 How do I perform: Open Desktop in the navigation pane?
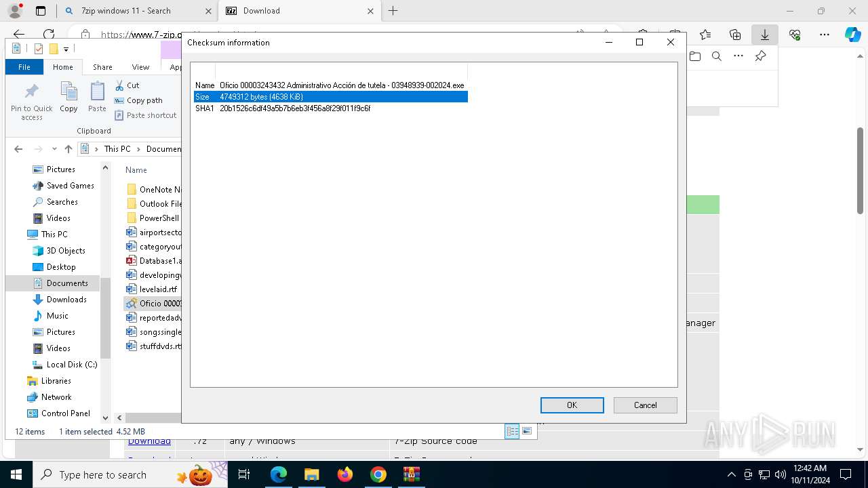point(61,267)
